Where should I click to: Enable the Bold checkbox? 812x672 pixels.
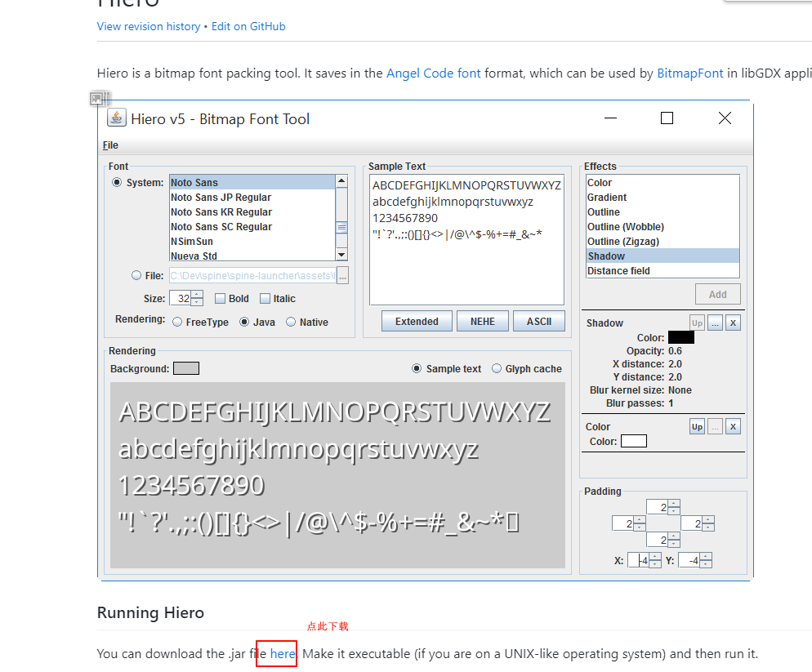(221, 299)
